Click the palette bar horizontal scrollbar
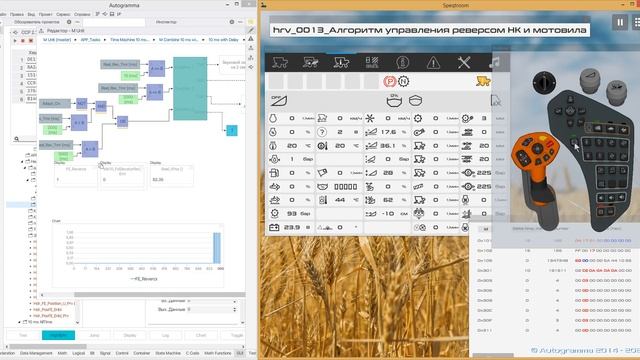This screenshot has height=360, width=640. pos(48,347)
